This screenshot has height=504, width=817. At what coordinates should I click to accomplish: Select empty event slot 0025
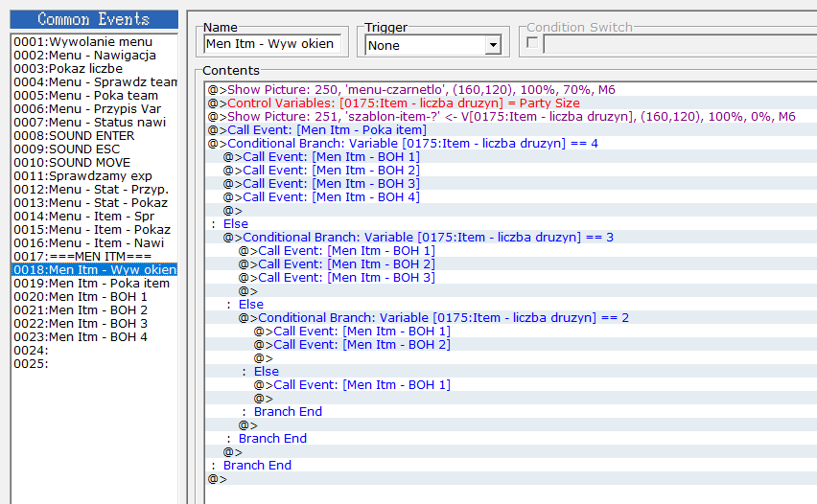[x=94, y=364]
